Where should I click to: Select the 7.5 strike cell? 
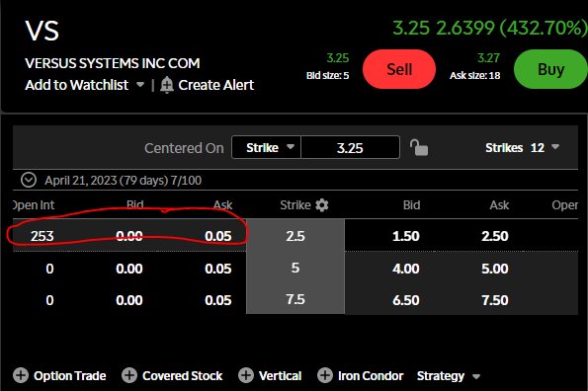[295, 299]
